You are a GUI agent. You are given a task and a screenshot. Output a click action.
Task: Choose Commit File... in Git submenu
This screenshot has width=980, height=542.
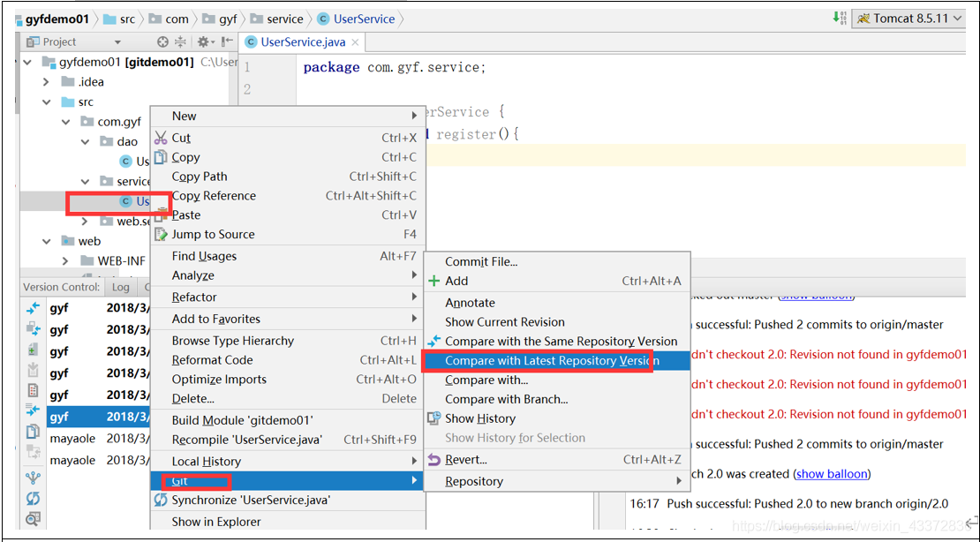pyautogui.click(x=557, y=262)
